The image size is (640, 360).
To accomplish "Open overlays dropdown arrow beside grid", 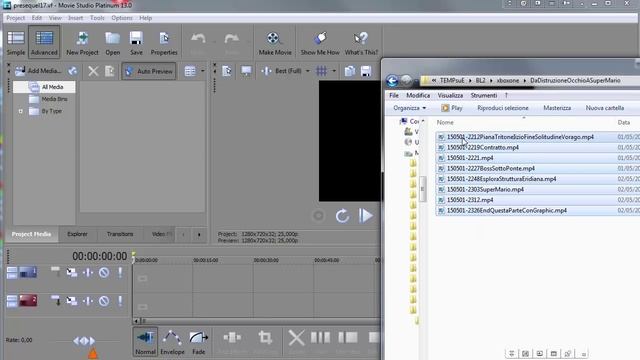I will point(334,71).
